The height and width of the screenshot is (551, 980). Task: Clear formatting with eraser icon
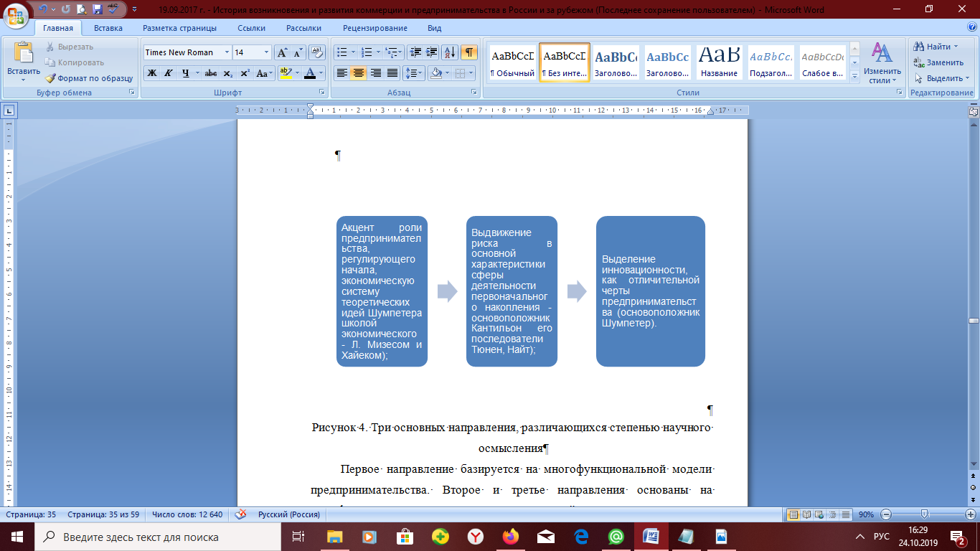(x=318, y=52)
